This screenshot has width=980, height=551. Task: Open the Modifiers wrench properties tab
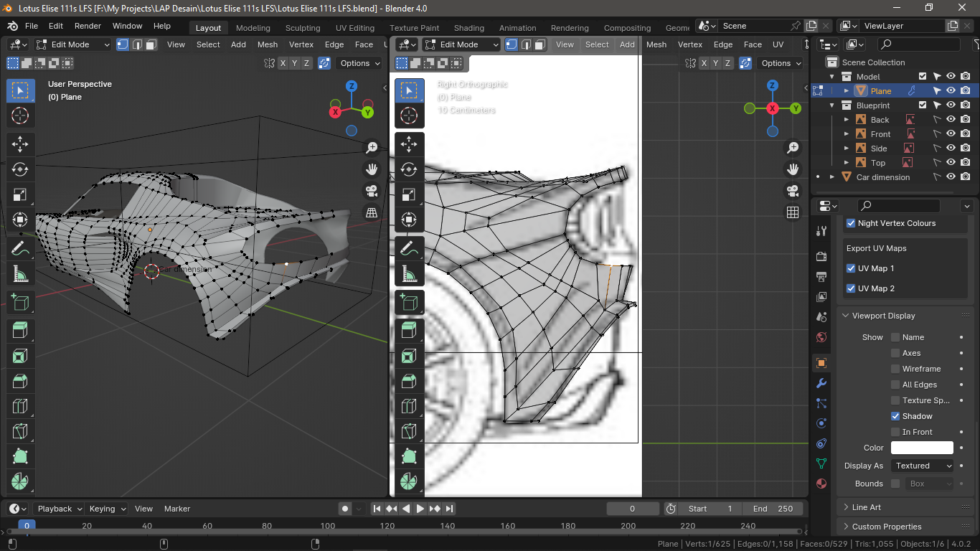click(821, 383)
